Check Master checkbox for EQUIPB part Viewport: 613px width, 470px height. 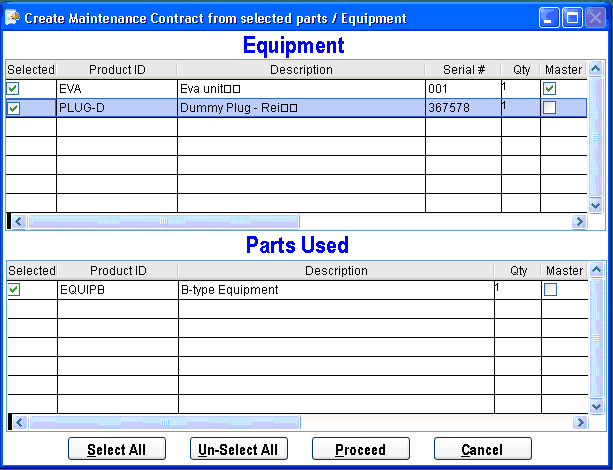click(x=549, y=290)
